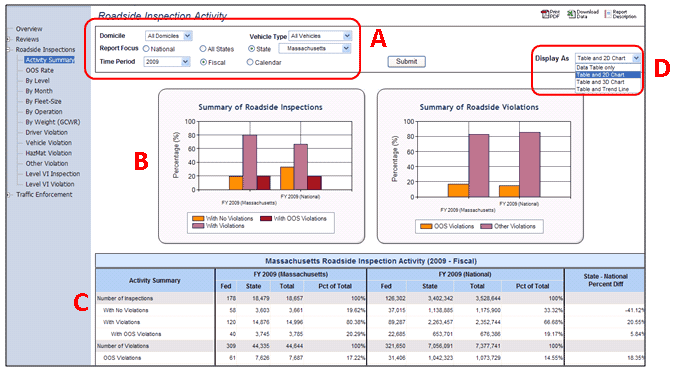Click the Traffic Enforcement sidebar item
This screenshot has width=673, height=375.
(44, 194)
